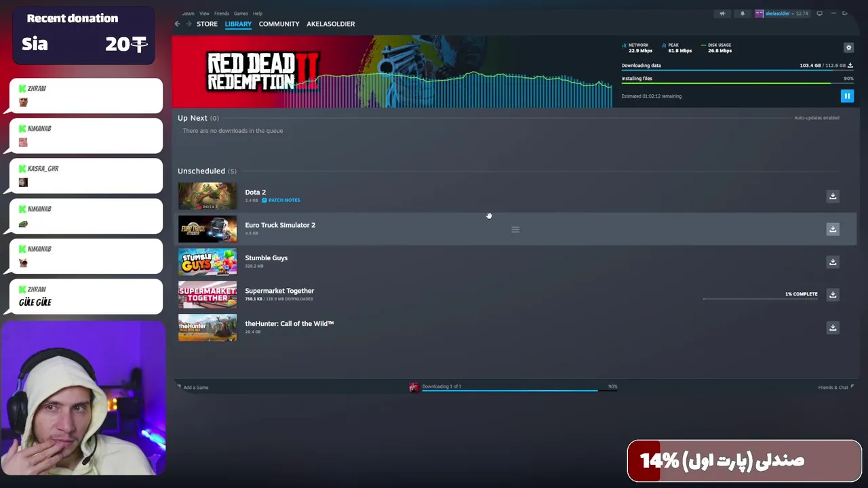Screen dimensions: 868x488
Task: Start download for Dota 2
Action: pyautogui.click(x=833, y=196)
